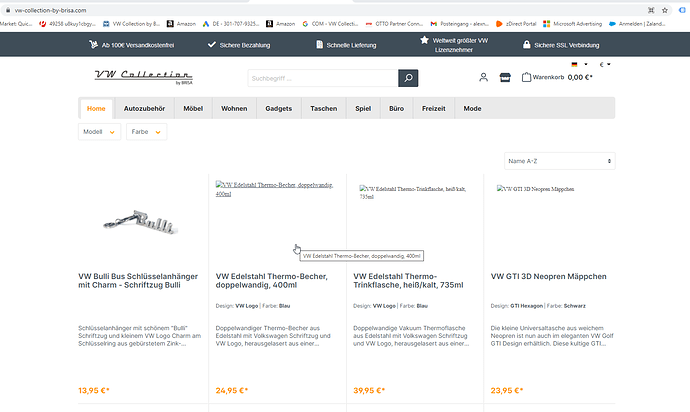
Task: Select the Home navigation tab
Action: (x=96, y=109)
